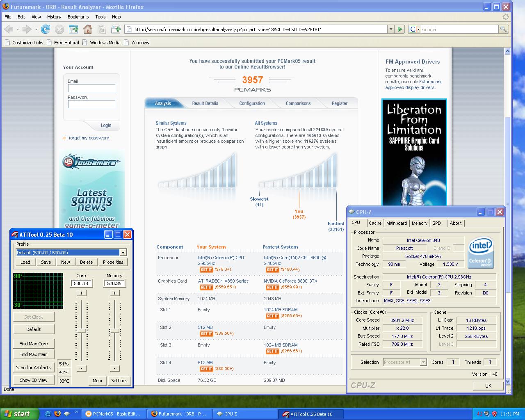Open the Google search engine selector

(x=415, y=29)
